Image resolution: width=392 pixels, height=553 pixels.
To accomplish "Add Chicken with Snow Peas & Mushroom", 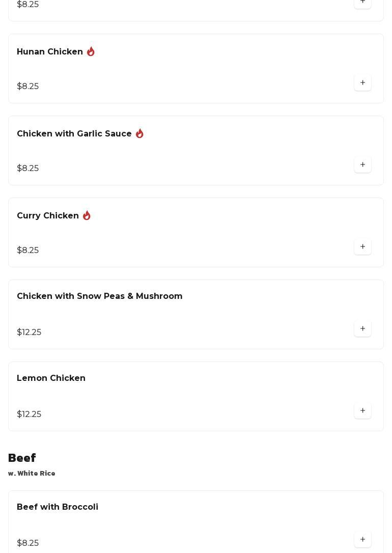I will (362, 329).
